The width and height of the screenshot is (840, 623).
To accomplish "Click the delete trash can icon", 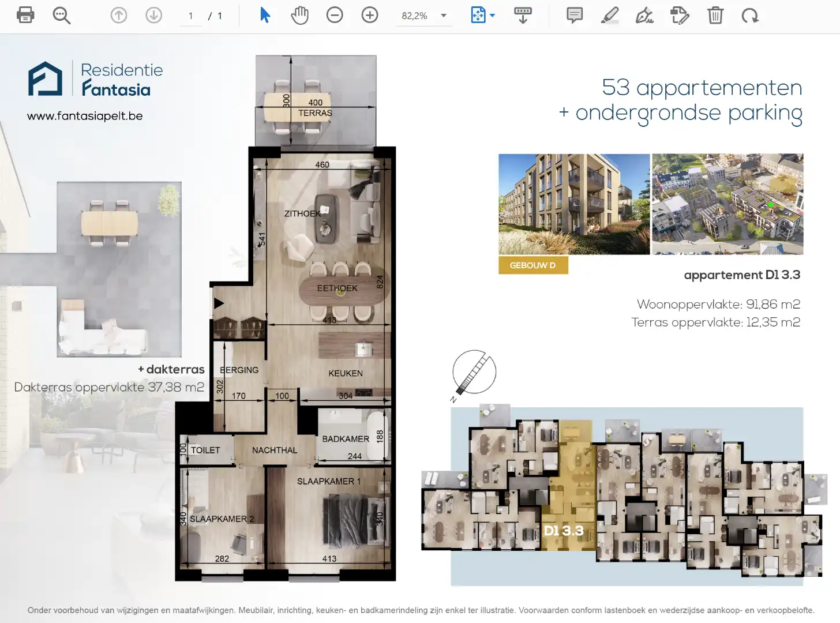I will pyautogui.click(x=715, y=15).
